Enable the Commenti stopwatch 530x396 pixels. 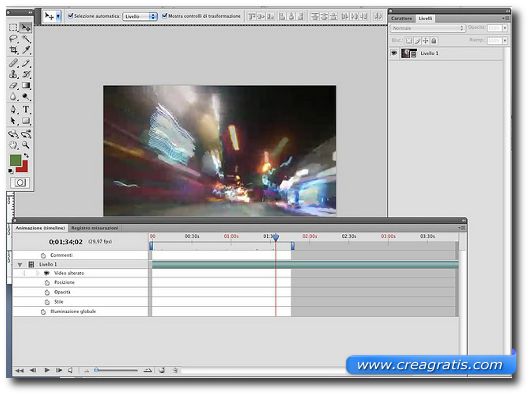43,255
